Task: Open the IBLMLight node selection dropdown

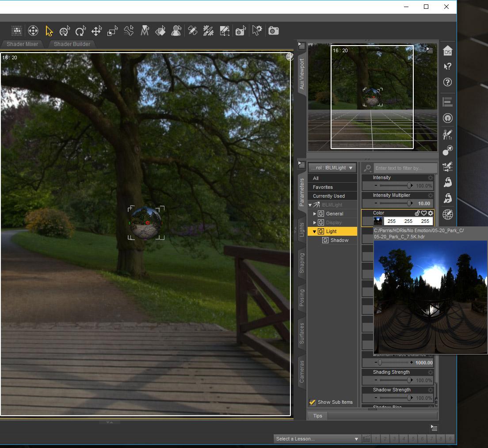Action: (x=332, y=168)
